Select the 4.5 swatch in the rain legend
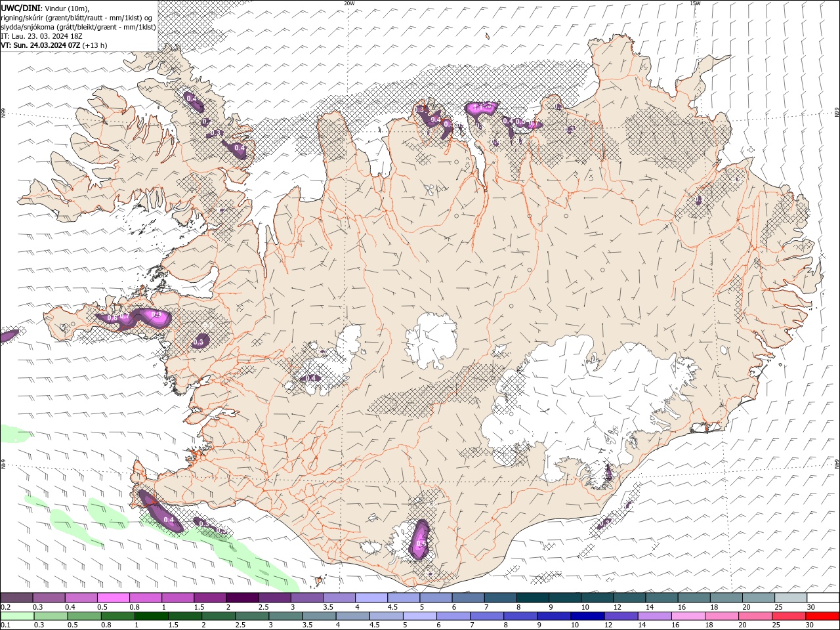 click(x=386, y=616)
